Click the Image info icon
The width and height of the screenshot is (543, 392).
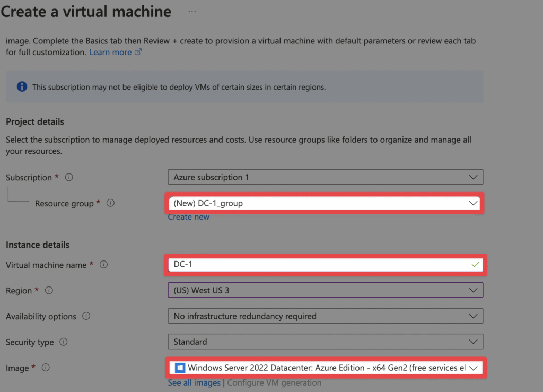(46, 368)
